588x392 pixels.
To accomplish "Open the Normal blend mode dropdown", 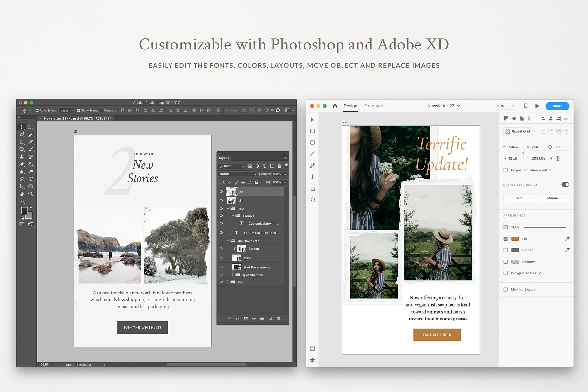I will point(238,174).
